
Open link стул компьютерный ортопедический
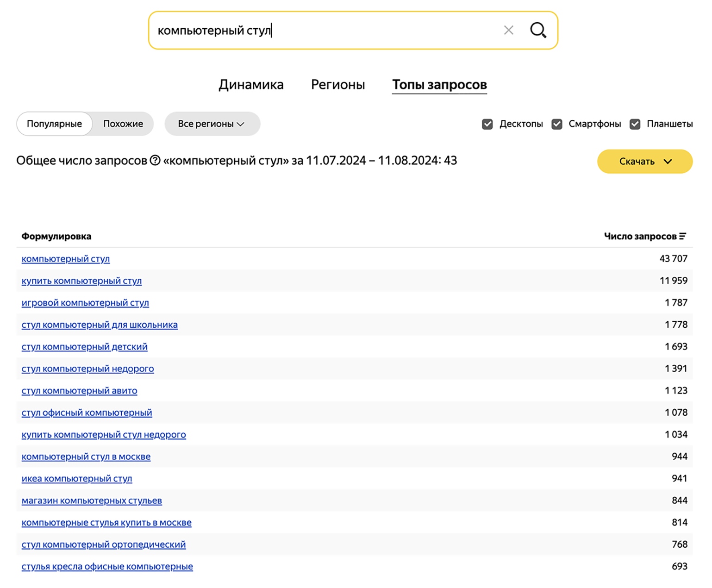(x=104, y=545)
